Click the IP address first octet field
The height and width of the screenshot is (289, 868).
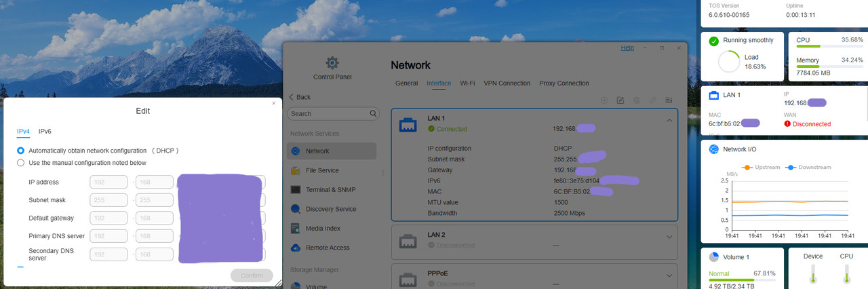pos(108,182)
